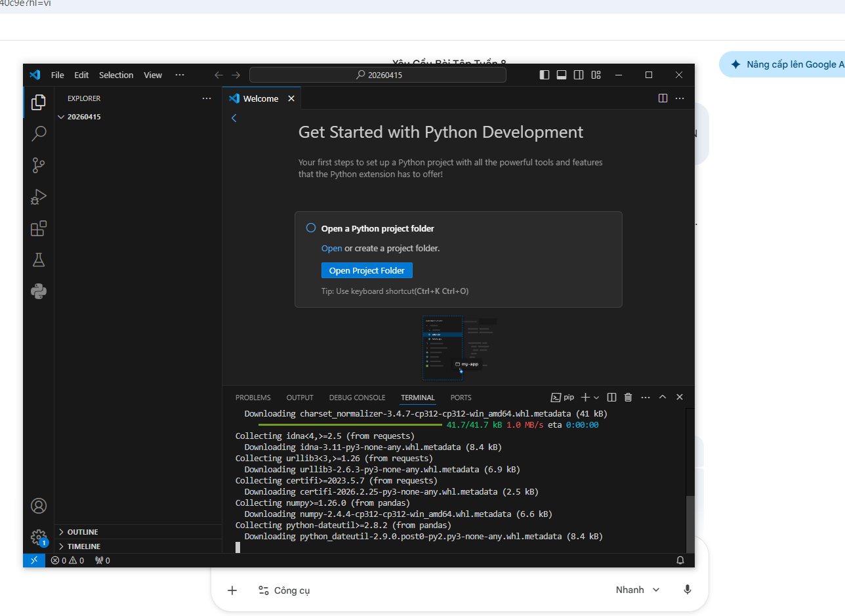
Task: Open the Extensions view
Action: (x=39, y=228)
